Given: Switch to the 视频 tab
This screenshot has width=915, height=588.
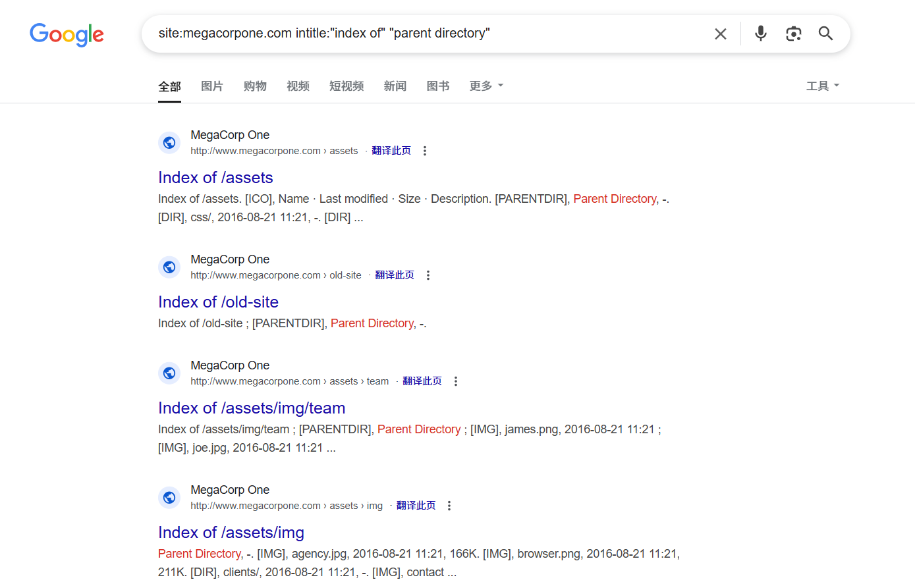Looking at the screenshot, I should coord(298,86).
